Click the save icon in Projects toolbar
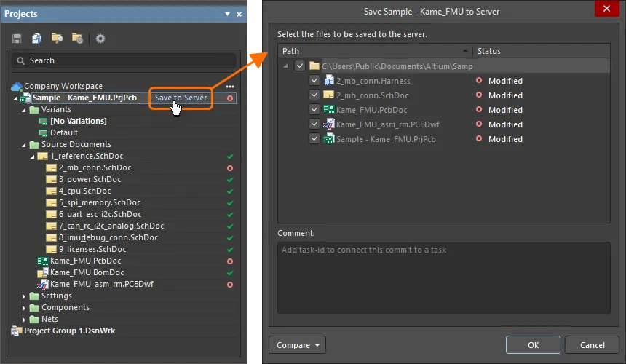 17,39
